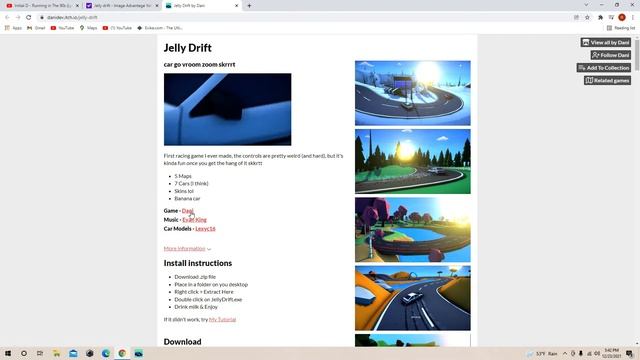The width and height of the screenshot is (640, 360).
Task: Click the View all by Dani button
Action: 606,42
